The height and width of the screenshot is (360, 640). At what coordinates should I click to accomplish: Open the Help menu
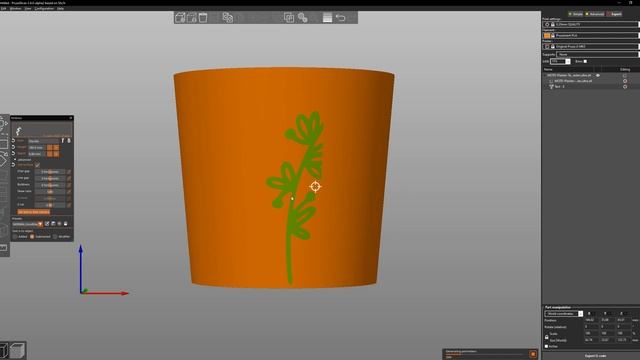[x=60, y=8]
